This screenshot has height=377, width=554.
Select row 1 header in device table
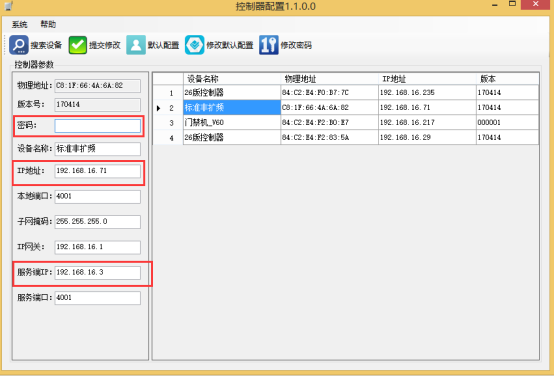pos(168,93)
